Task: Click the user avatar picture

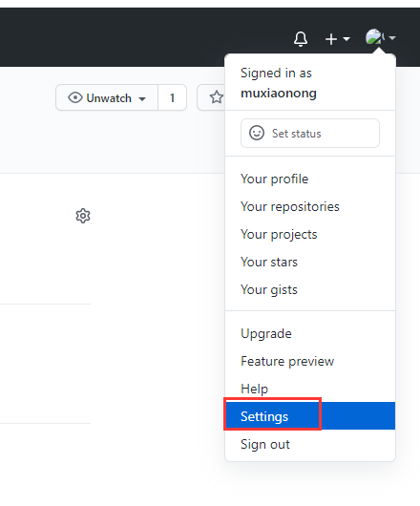Action: 374,37
